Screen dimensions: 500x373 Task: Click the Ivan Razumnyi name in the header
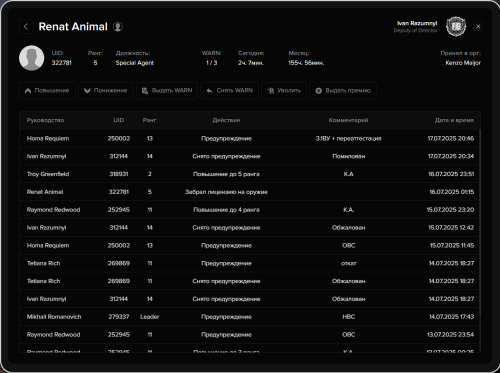pos(417,23)
